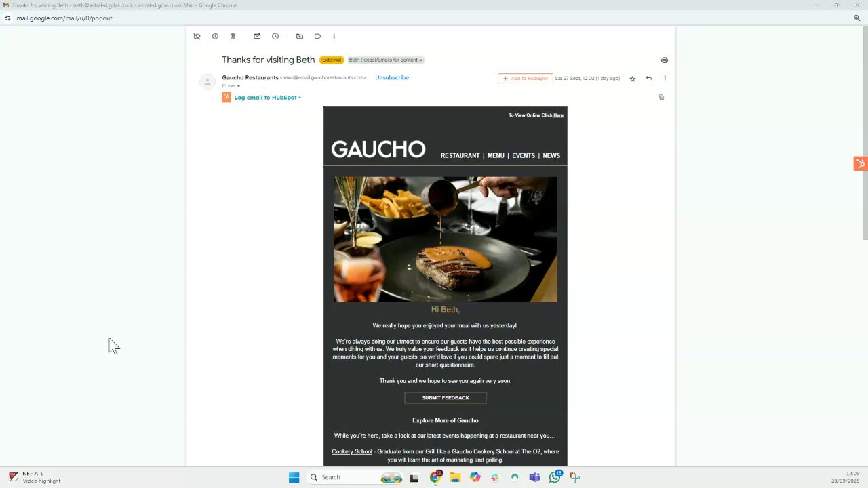Click the mail.google.com address bar
Viewport: 868px width, 488px height.
tap(64, 18)
